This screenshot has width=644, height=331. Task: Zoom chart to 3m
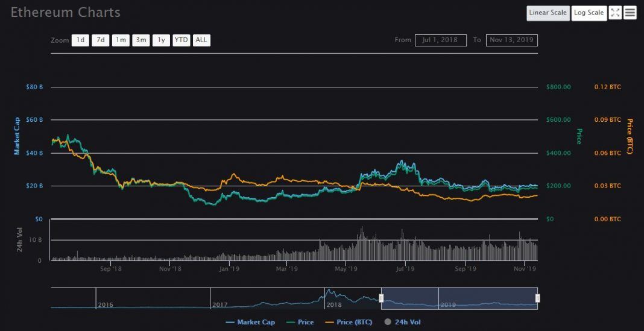pos(141,40)
